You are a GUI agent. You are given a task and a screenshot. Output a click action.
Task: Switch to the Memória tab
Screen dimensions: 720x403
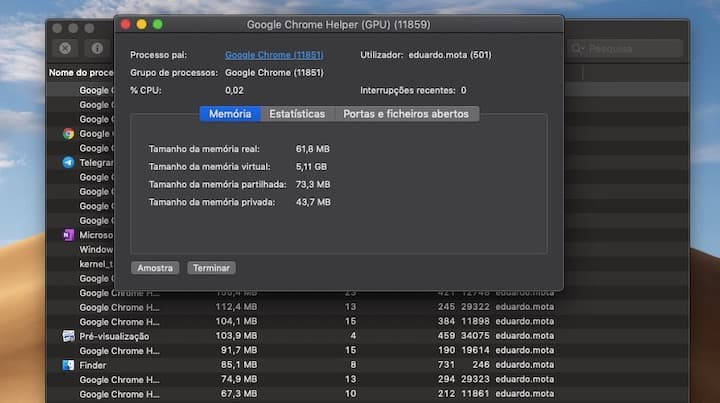[229, 114]
